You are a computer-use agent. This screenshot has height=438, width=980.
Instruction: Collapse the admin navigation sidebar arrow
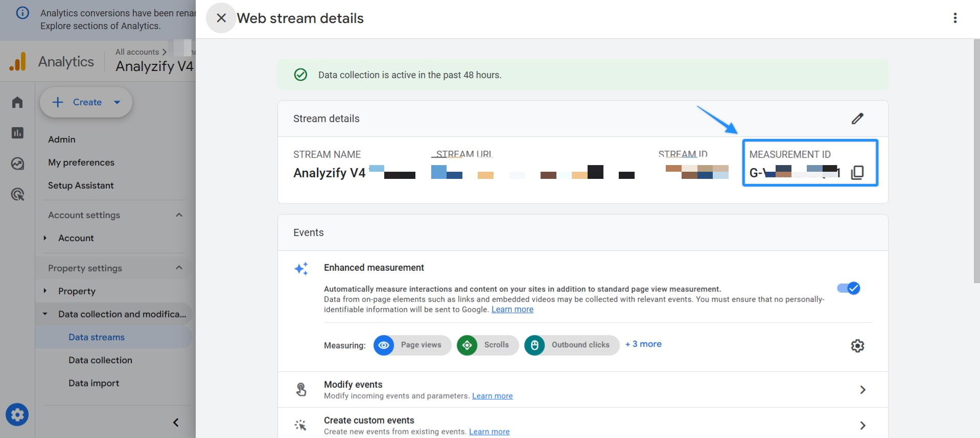tap(176, 422)
